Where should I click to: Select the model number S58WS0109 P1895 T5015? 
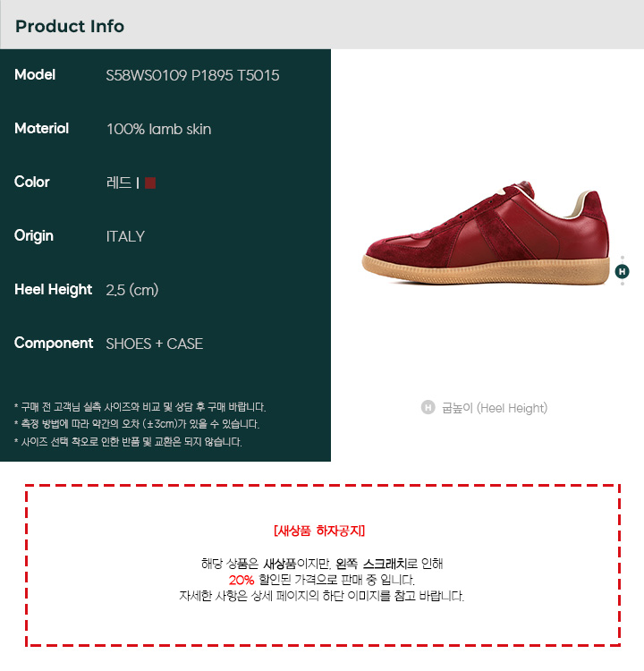(x=192, y=75)
